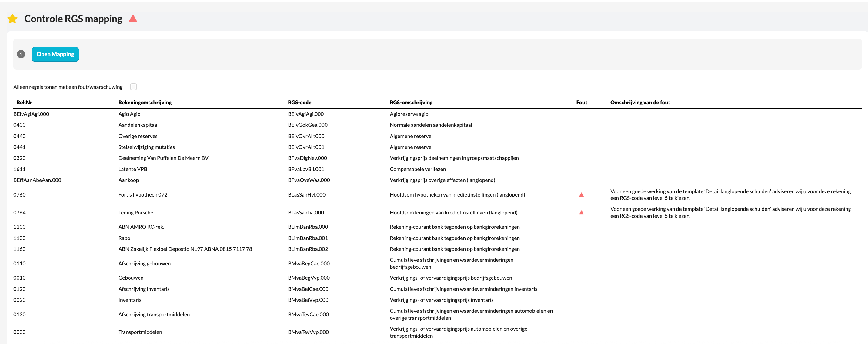Click the RGS-omschrijving column header
The image size is (868, 344).
pos(411,103)
